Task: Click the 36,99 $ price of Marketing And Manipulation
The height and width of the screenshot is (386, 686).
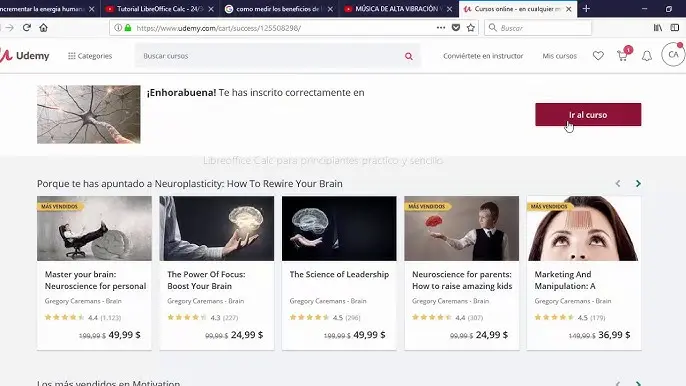Action: tap(614, 335)
